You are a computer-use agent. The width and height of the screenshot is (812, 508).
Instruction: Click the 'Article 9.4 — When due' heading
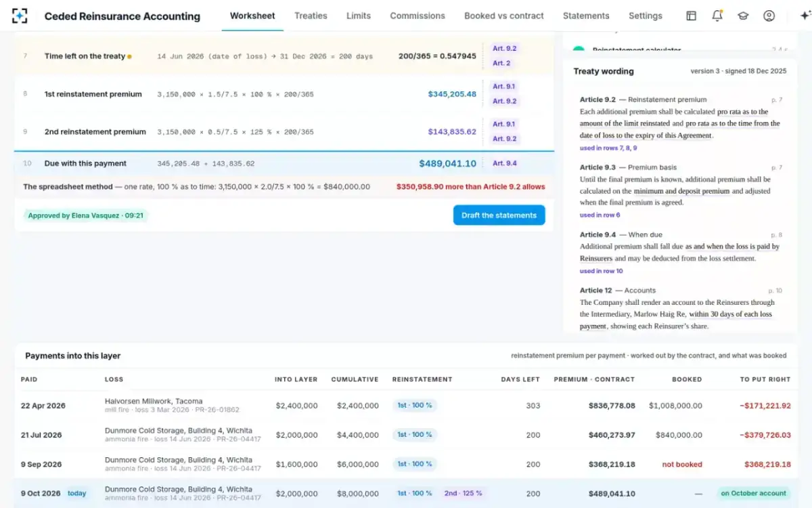621,235
